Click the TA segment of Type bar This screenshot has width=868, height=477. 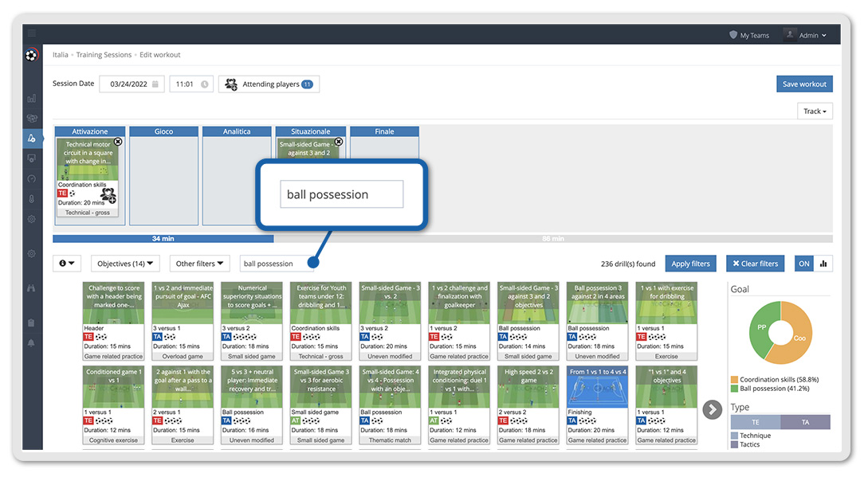pos(805,422)
